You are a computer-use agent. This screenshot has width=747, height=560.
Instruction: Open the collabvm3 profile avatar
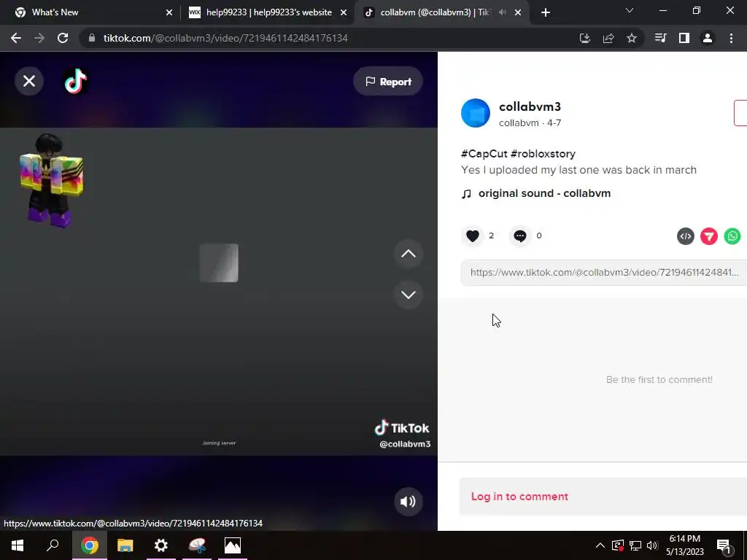click(476, 113)
